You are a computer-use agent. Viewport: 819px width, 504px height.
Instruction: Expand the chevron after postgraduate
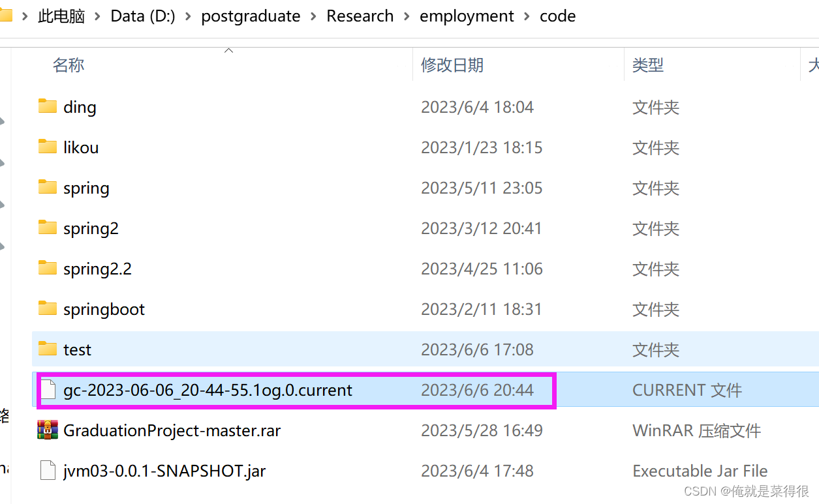(314, 16)
